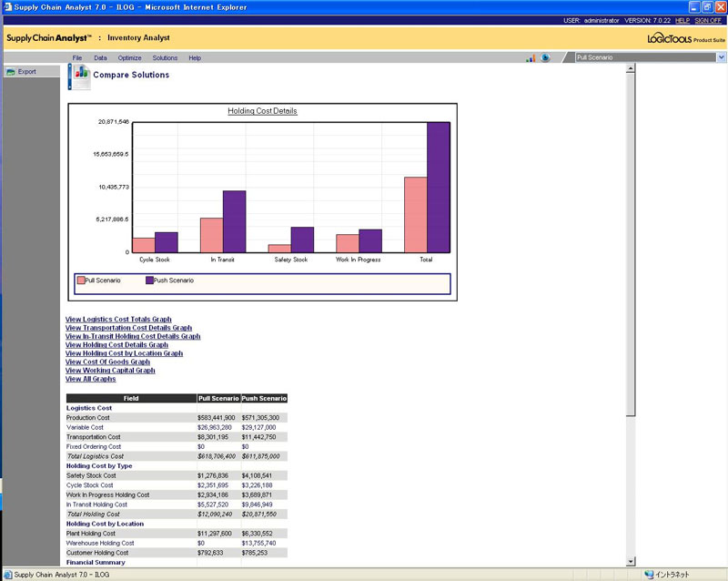Click the Internet Explorer page icon in title bar
The width and height of the screenshot is (728, 581).
pyautogui.click(x=7, y=7)
